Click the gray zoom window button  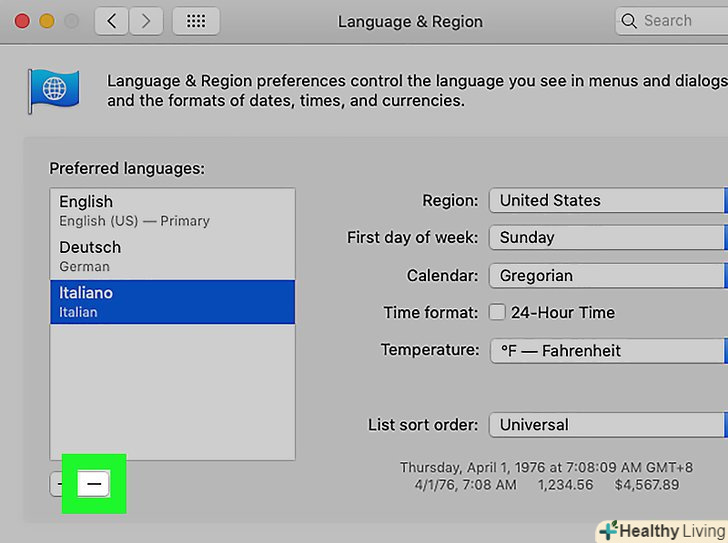pyautogui.click(x=72, y=21)
